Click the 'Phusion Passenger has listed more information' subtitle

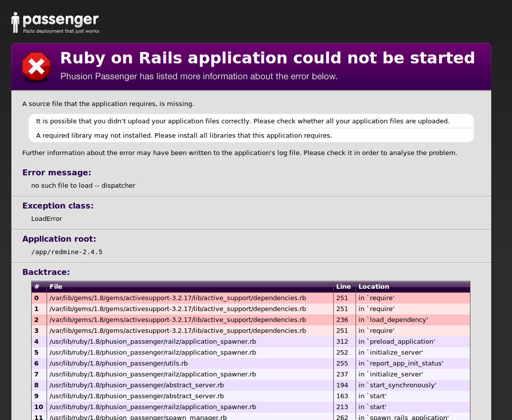coord(199,76)
